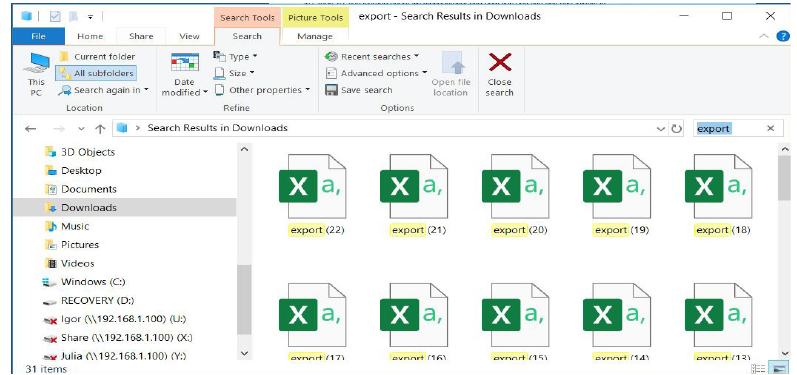Click the Picture Tools contextual tab header

(315, 18)
